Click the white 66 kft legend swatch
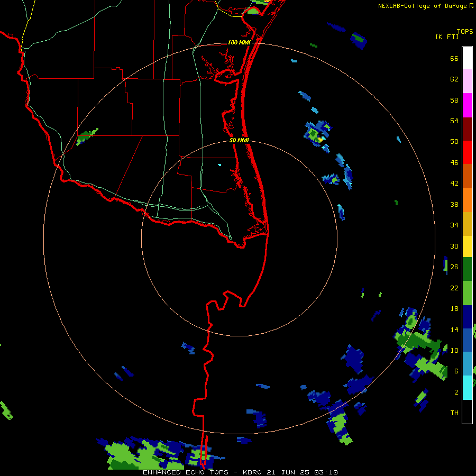Image resolution: width=476 pixels, height=476 pixels. [467, 58]
